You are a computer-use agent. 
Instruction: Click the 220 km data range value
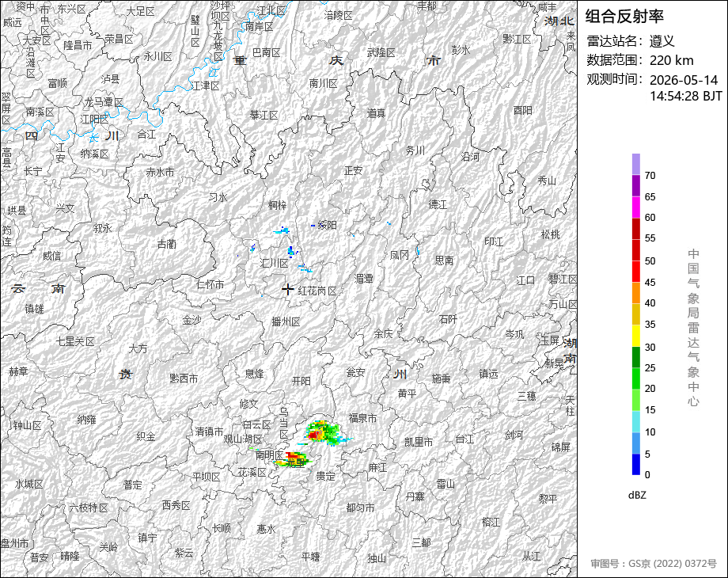point(672,60)
